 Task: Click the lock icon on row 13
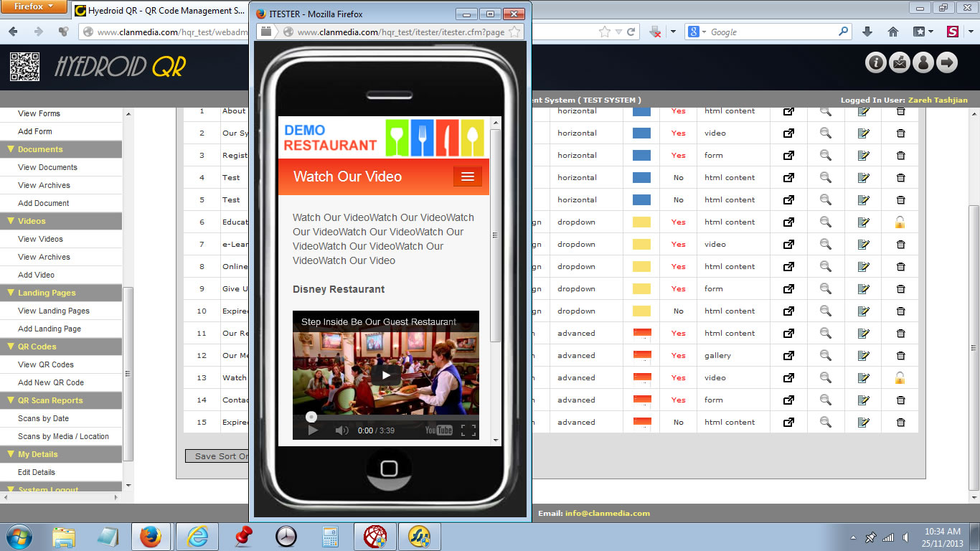(900, 378)
